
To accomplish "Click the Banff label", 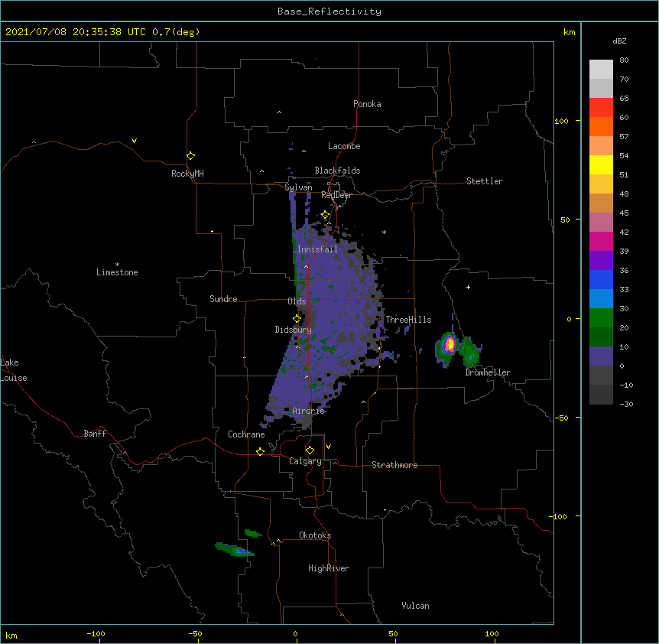I will click(95, 434).
